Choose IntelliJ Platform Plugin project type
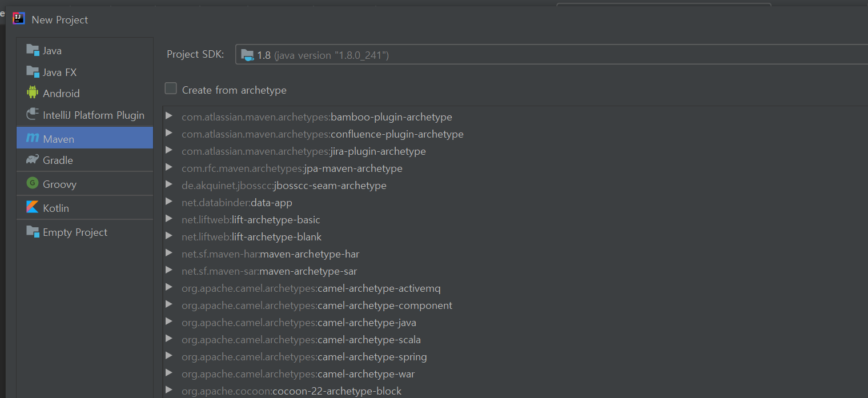868x398 pixels. click(x=85, y=115)
